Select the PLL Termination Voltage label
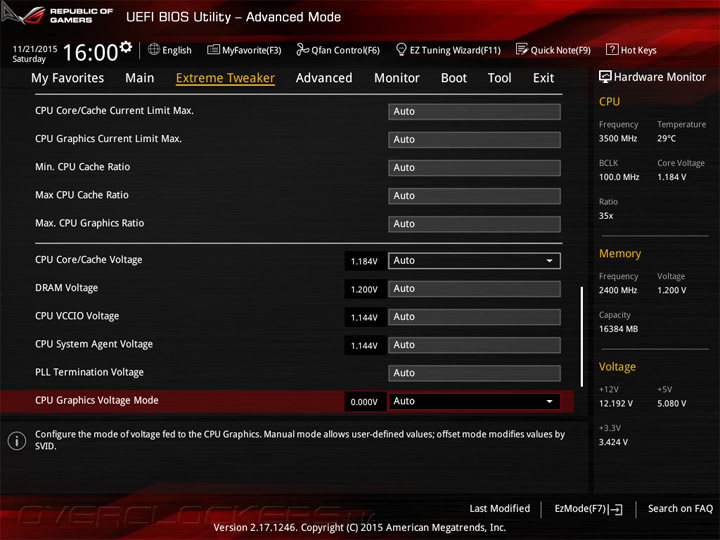Screen dimensions: 720x540 point(89,372)
